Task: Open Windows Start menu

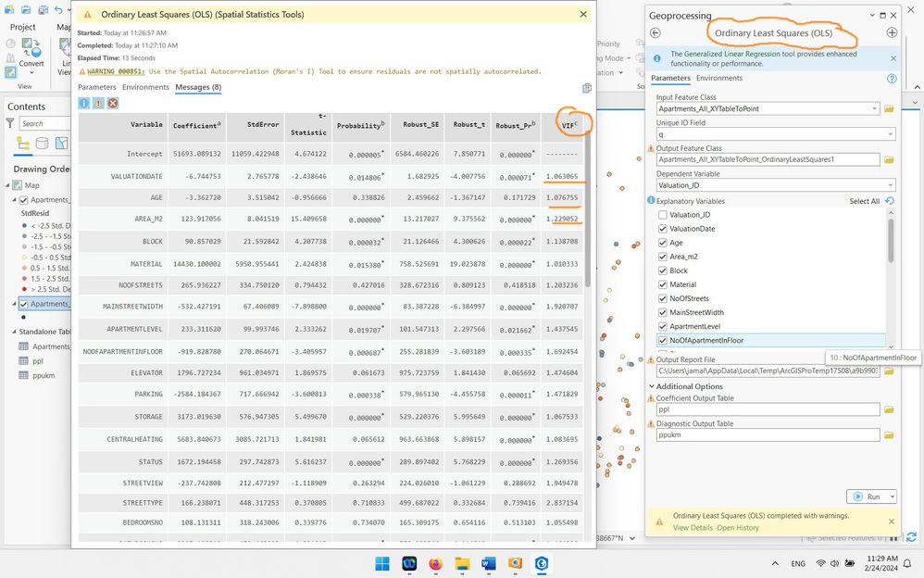Action: click(381, 564)
